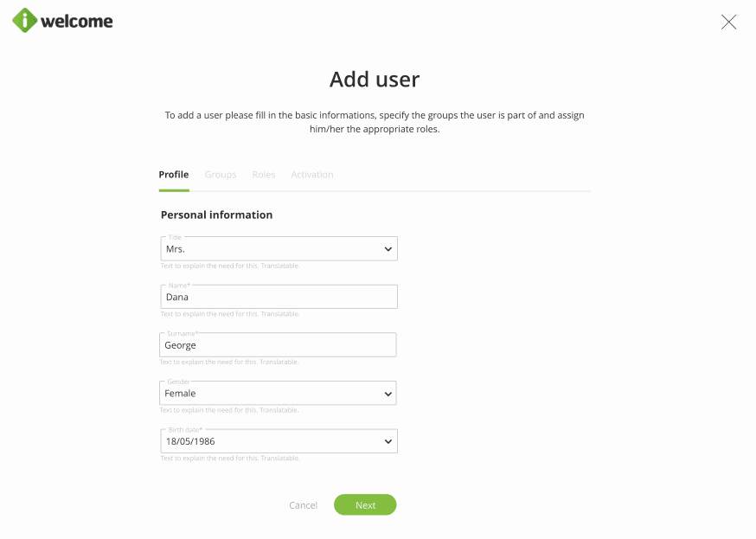Click the Female value in Gender
756x539 pixels.
(181, 394)
